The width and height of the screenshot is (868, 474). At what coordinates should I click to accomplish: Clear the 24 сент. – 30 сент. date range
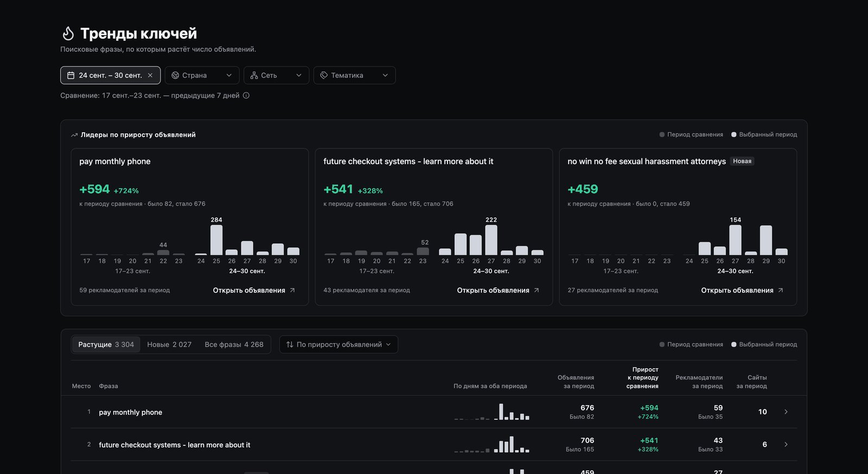[150, 75]
